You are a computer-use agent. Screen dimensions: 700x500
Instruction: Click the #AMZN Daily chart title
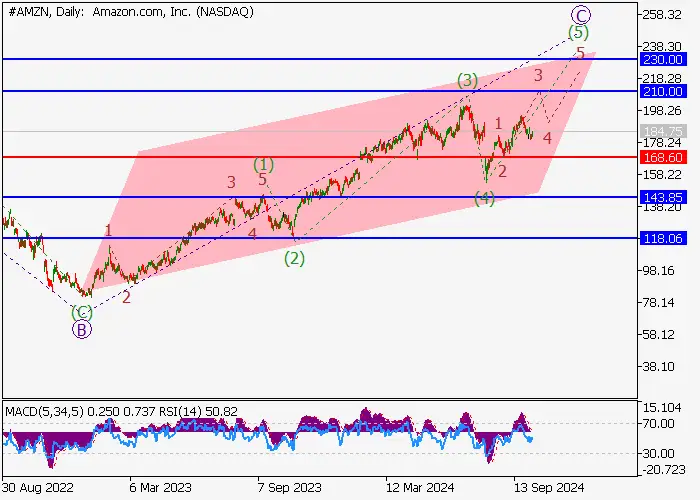[131, 12]
